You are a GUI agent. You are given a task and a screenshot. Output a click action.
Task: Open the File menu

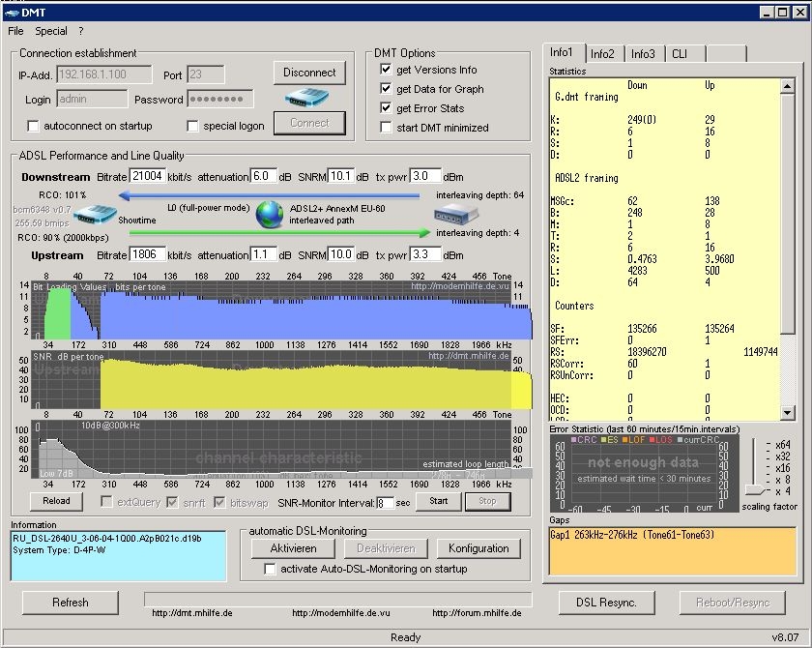[15, 31]
